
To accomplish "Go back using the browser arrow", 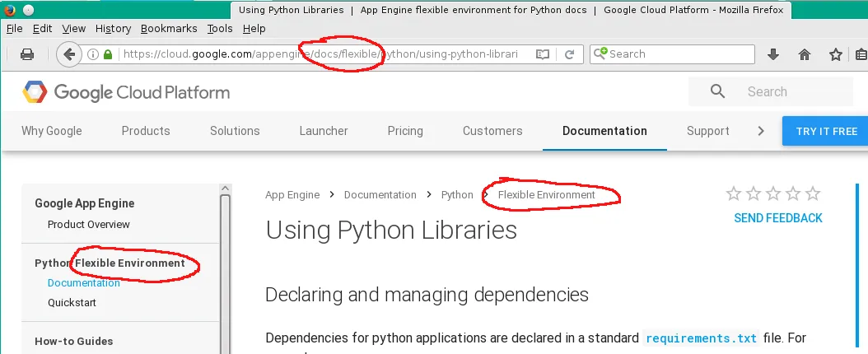I will 69,54.
